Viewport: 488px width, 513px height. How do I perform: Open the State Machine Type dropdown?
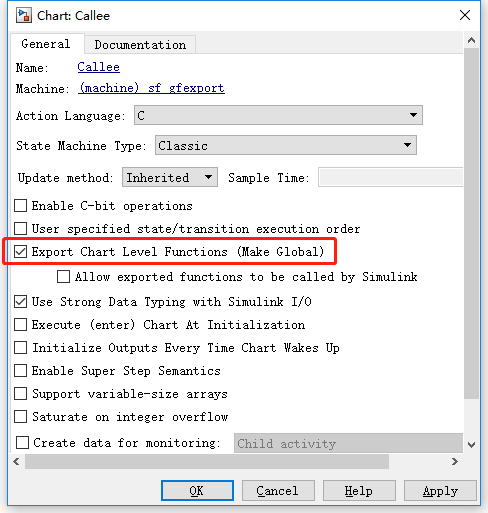tap(286, 145)
